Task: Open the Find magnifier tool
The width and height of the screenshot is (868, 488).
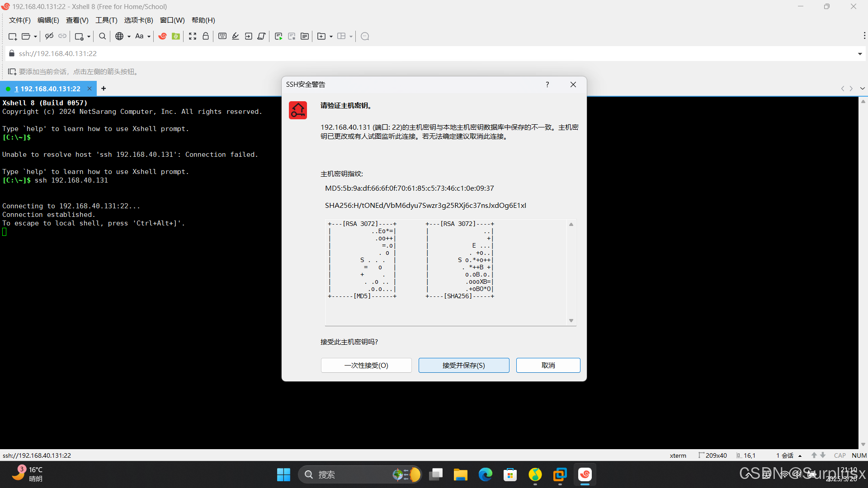Action: coord(103,36)
